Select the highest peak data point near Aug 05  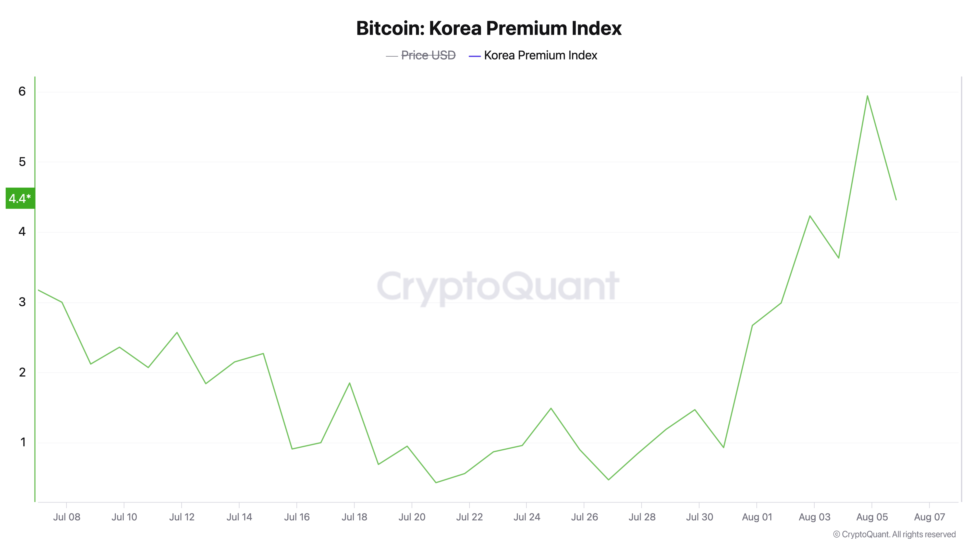pos(867,96)
